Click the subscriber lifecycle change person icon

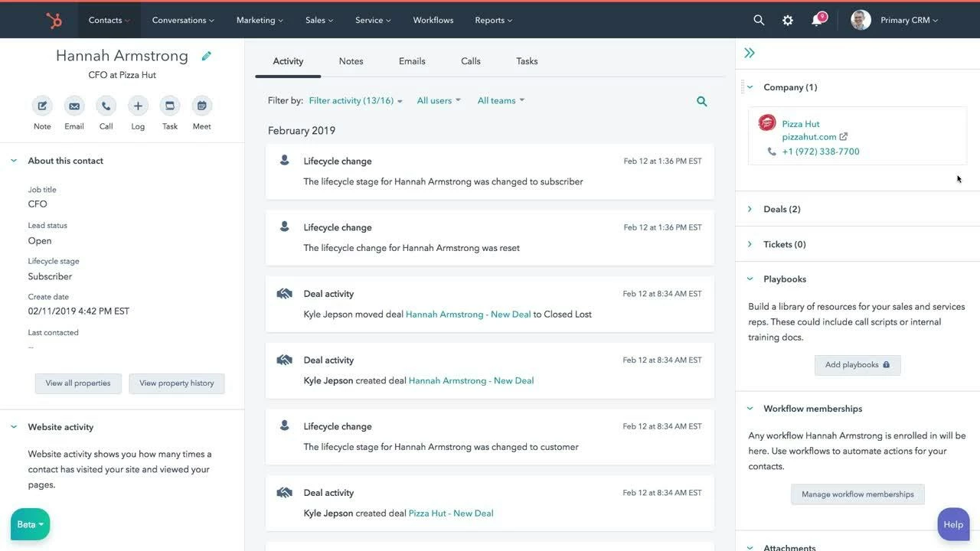[284, 161]
